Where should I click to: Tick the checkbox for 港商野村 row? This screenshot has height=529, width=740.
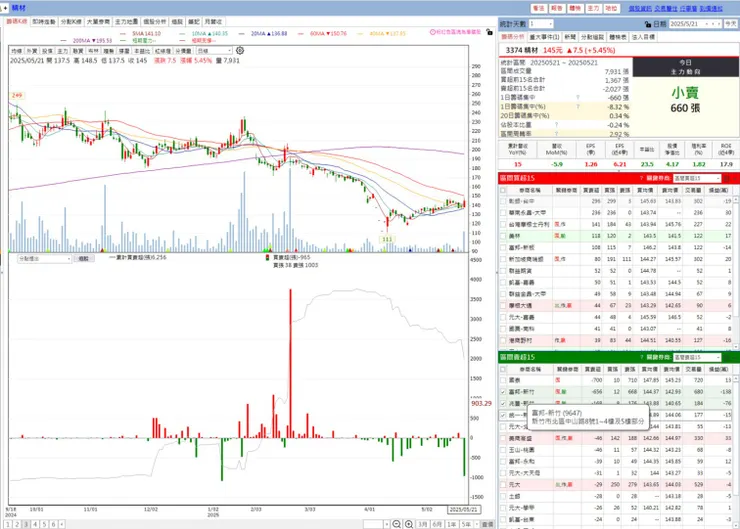[503, 340]
